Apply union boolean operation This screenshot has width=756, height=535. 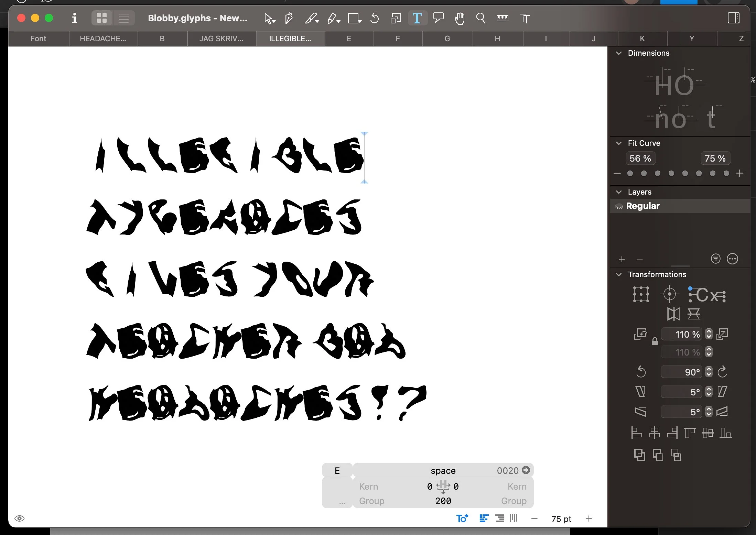click(x=639, y=455)
